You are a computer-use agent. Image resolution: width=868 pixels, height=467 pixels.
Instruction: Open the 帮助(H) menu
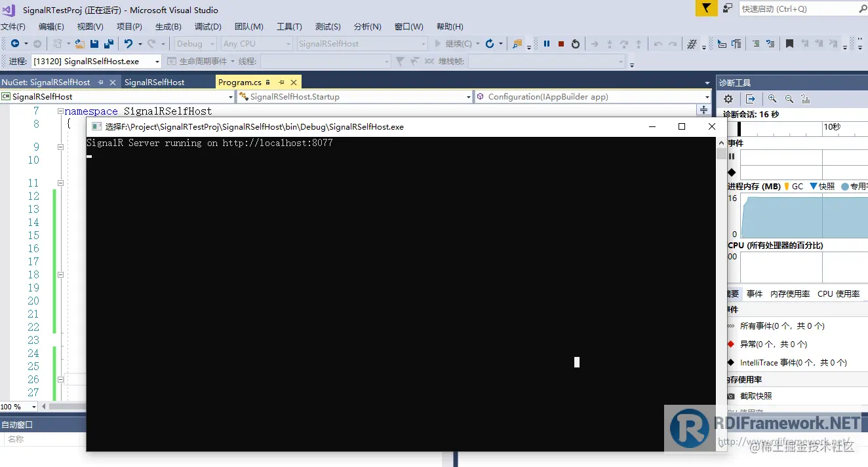tap(450, 27)
